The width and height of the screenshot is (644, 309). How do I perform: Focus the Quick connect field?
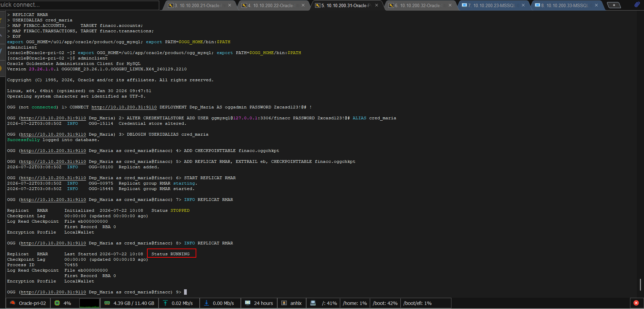(79, 5)
